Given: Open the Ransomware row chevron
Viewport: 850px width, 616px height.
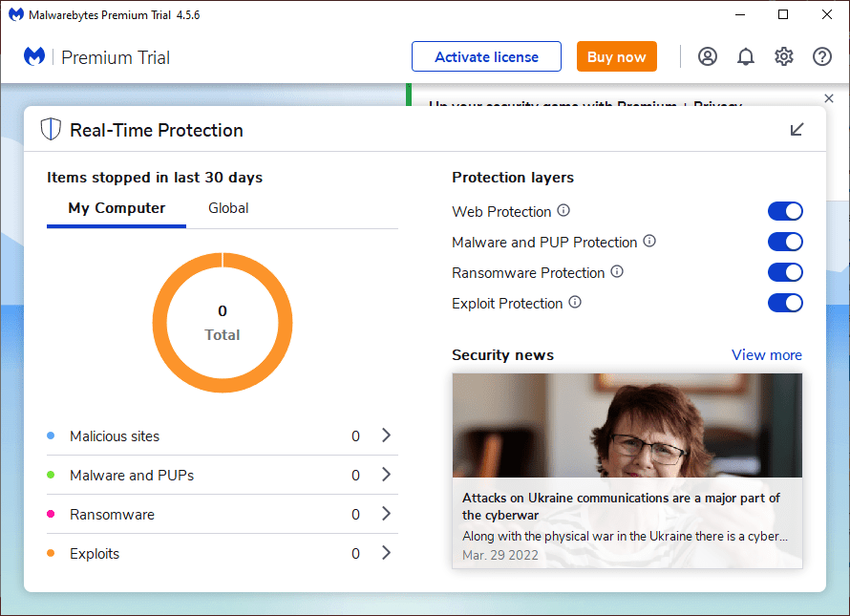Looking at the screenshot, I should tap(386, 514).
